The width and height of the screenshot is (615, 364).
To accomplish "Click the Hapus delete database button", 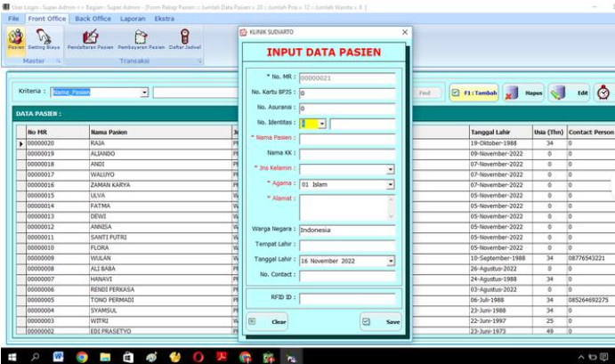I will 523,93.
